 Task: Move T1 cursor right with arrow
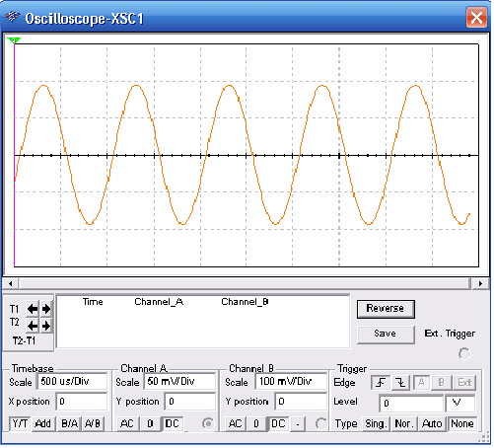[46, 309]
